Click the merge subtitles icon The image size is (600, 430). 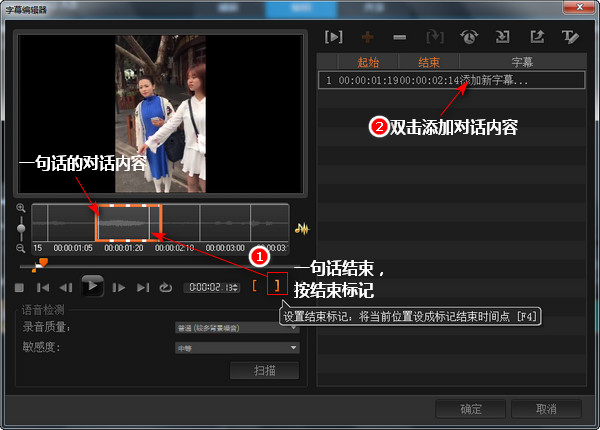pyautogui.click(x=435, y=37)
